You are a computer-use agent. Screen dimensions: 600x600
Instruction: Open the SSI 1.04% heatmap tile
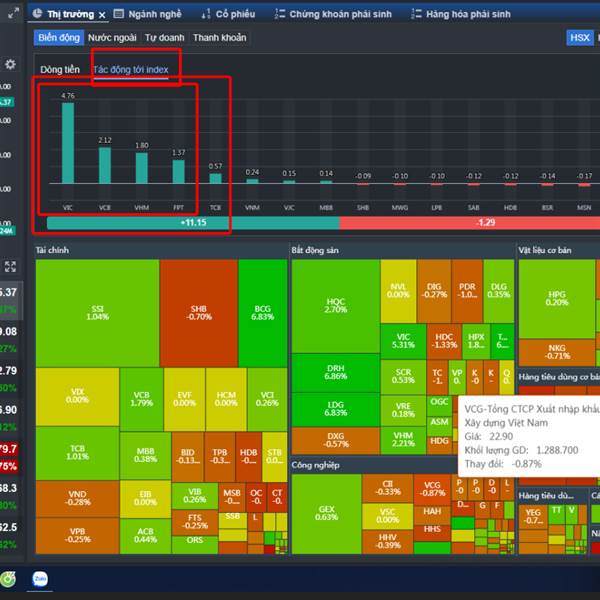[98, 313]
